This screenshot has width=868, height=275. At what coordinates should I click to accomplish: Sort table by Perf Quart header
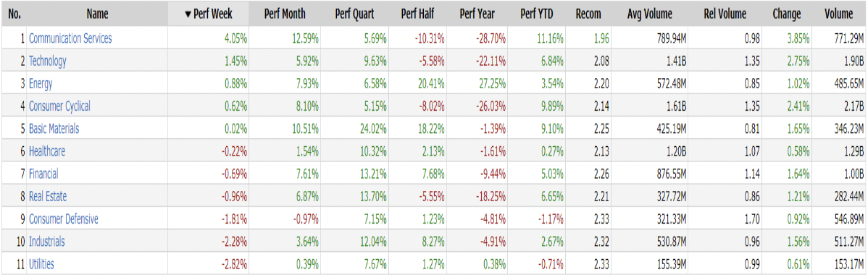coord(355,14)
